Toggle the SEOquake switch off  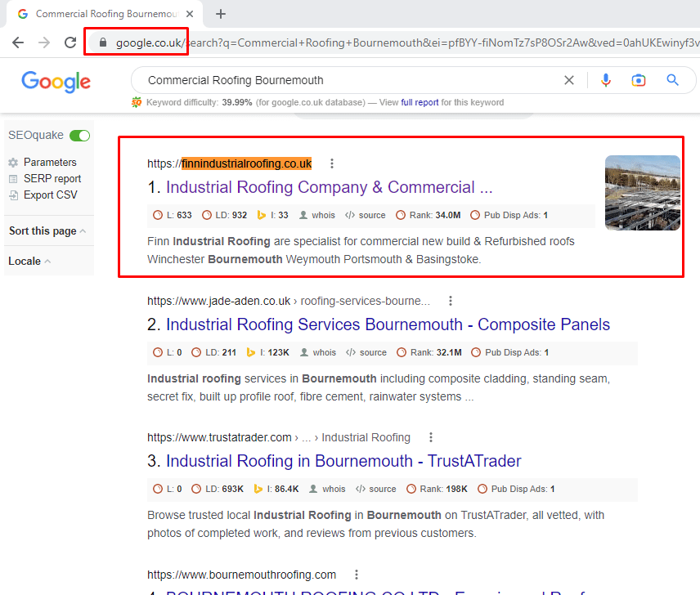80,135
